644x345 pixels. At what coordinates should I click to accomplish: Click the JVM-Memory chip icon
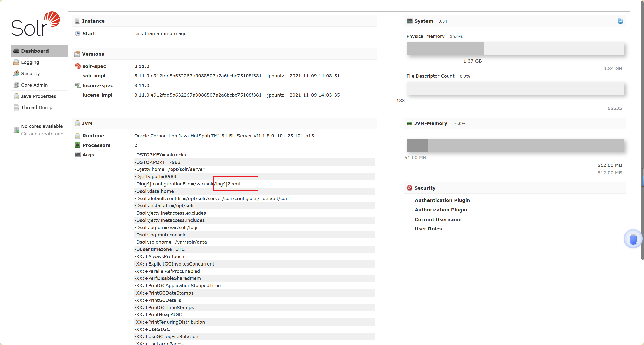(x=410, y=123)
